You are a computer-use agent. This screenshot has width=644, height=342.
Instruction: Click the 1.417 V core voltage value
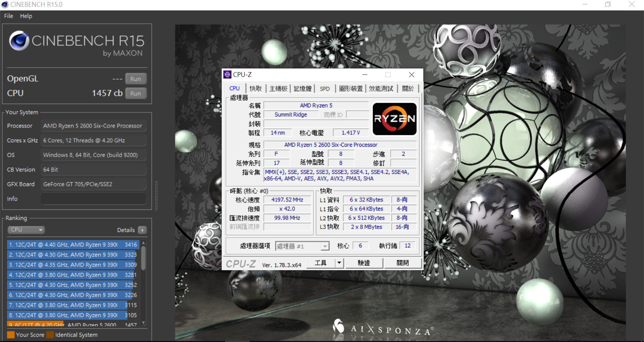coord(351,133)
